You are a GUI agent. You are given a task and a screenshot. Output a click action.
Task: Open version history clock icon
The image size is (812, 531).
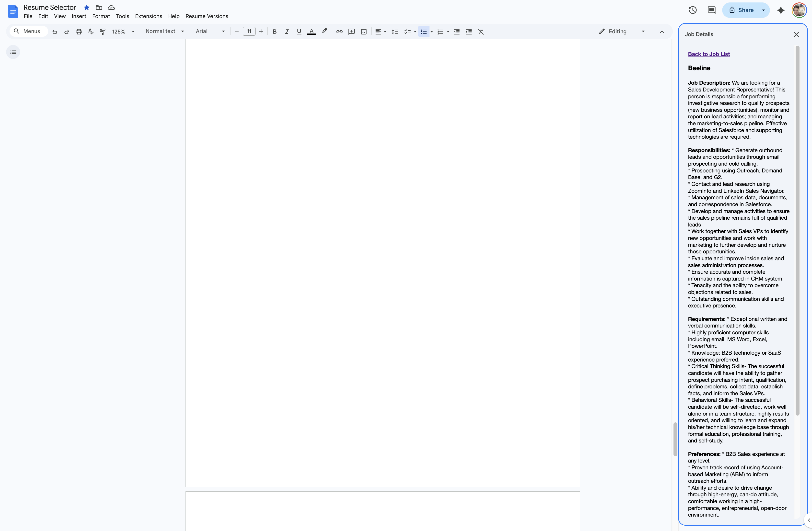[693, 10]
